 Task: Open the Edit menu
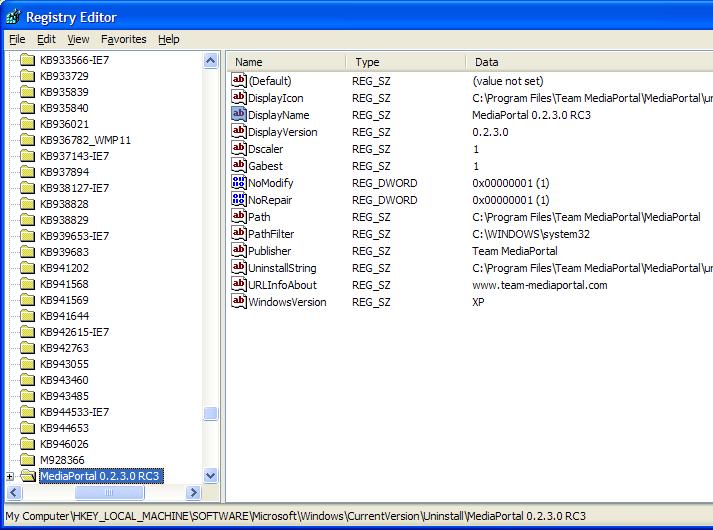[x=46, y=40]
